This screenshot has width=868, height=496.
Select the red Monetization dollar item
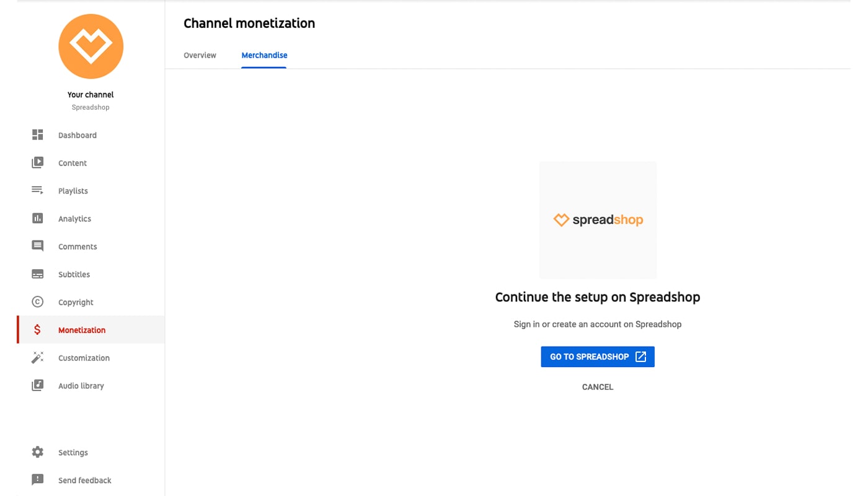(x=82, y=330)
